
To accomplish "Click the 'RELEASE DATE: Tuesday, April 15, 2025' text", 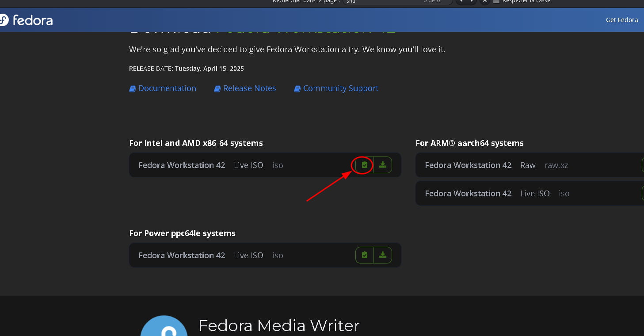I will [187, 69].
